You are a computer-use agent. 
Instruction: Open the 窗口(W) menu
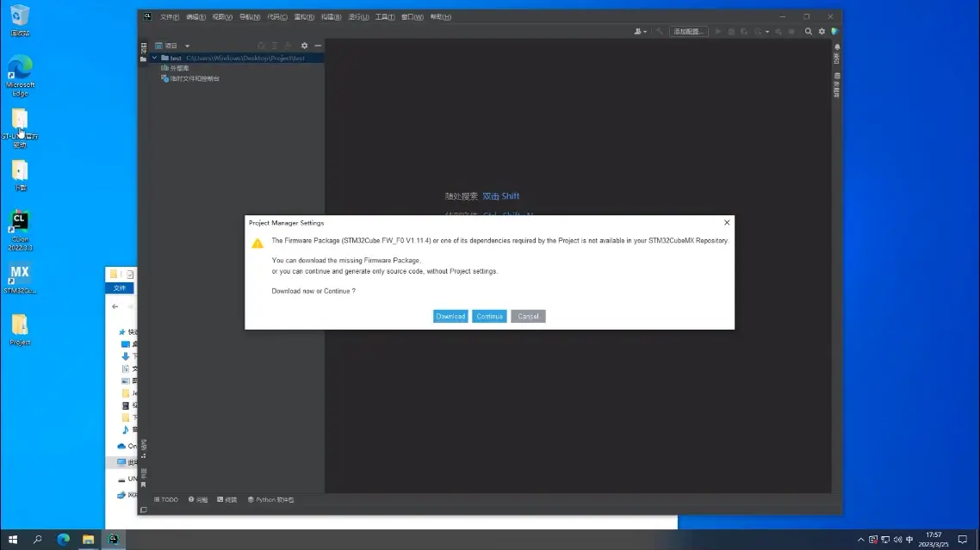[x=412, y=17]
